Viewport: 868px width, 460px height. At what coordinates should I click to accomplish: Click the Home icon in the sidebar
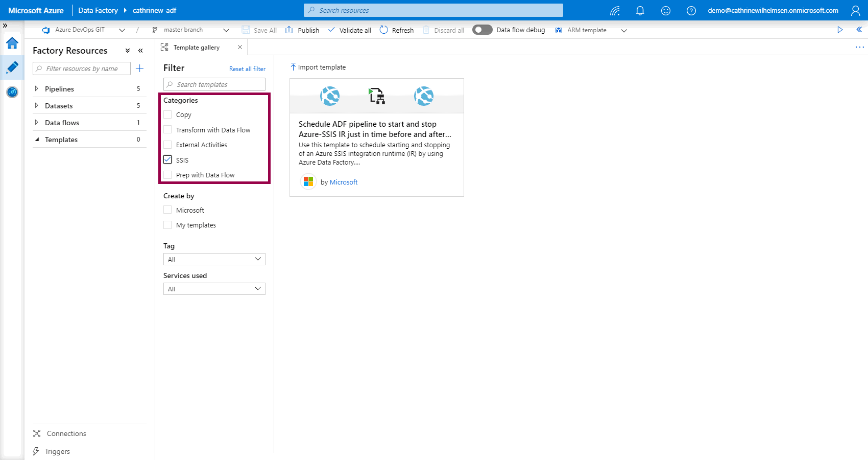[12, 43]
